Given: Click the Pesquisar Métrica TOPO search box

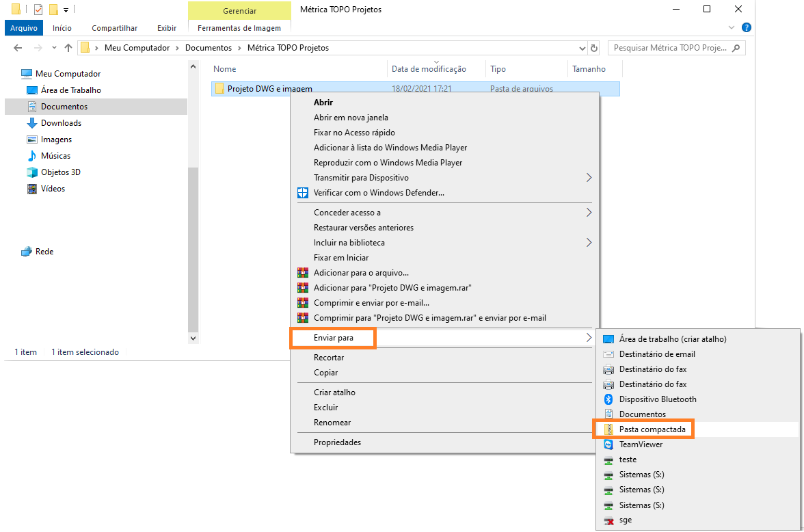Looking at the screenshot, I should click(670, 49).
